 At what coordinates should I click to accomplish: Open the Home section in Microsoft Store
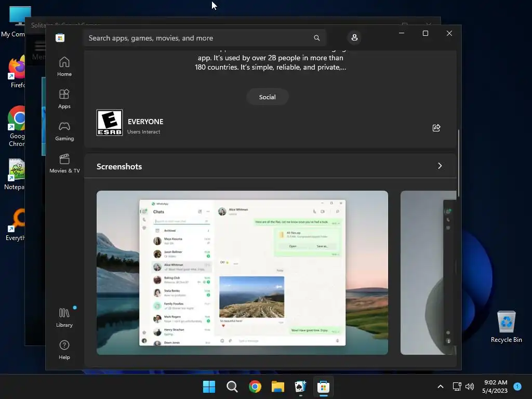click(x=64, y=66)
